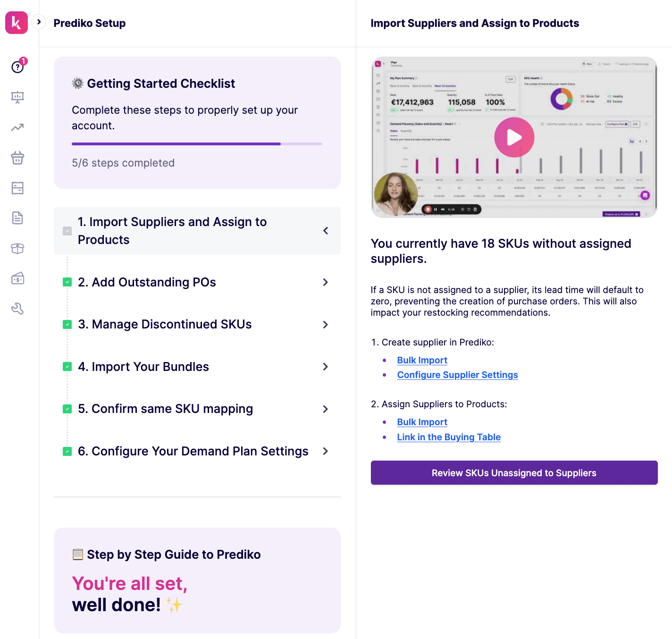Select step 4 Import Your Bundles

click(x=197, y=367)
